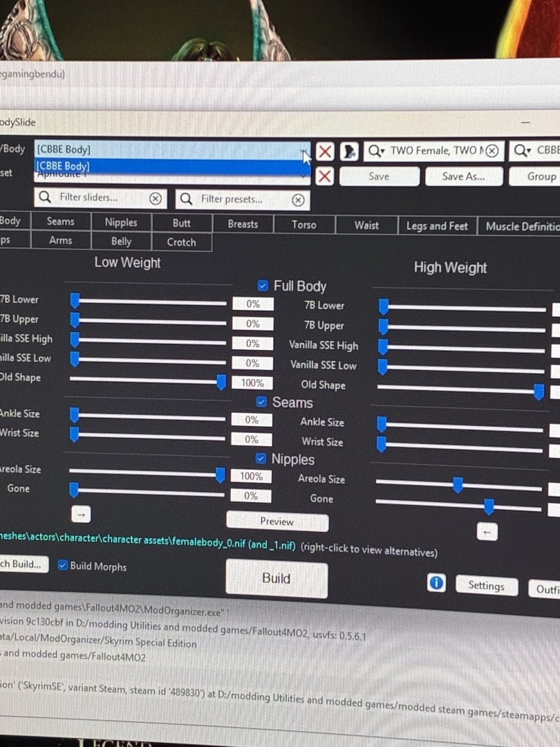Click low weight 7B Lower percent field

(x=253, y=304)
